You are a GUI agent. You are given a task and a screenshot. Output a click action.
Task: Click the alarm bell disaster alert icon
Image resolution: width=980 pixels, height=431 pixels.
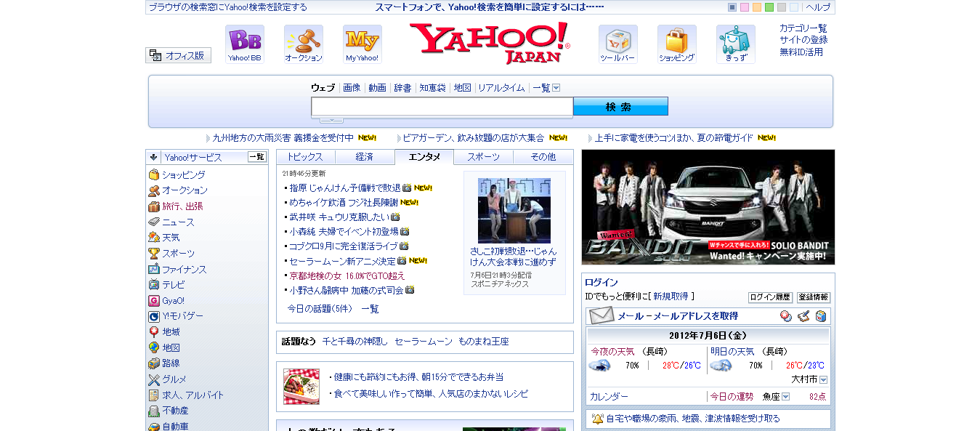(x=597, y=419)
